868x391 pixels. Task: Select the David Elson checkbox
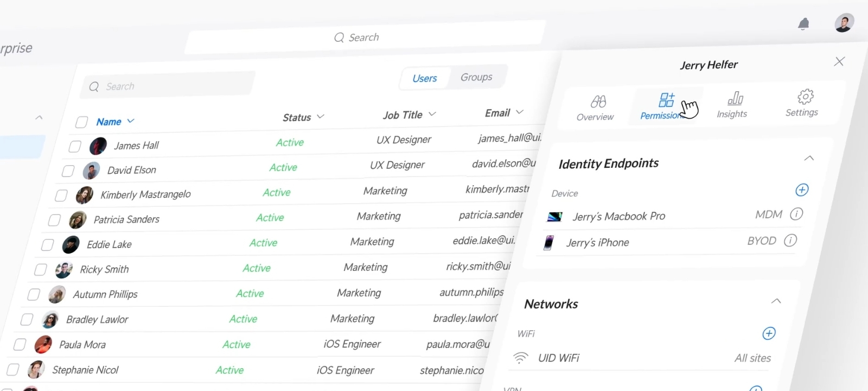(68, 172)
